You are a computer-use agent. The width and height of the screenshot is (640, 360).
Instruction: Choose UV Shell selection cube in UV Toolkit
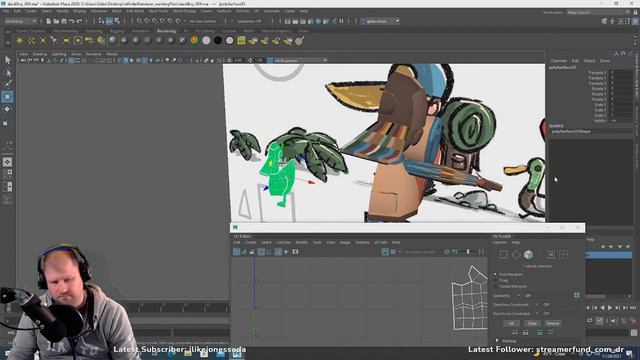[x=529, y=255]
